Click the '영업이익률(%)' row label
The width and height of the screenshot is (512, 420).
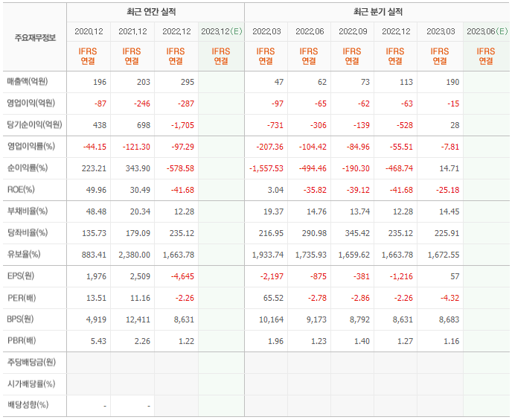(x=31, y=146)
